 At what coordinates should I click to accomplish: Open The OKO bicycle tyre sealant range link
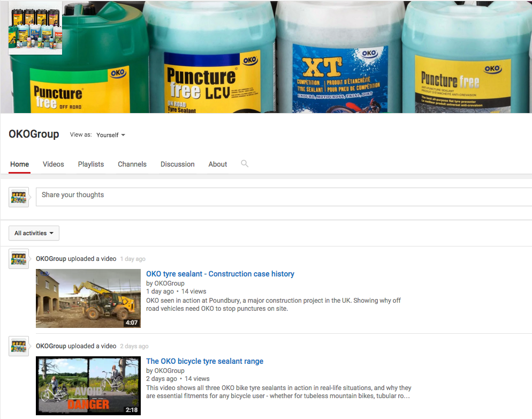[204, 361]
